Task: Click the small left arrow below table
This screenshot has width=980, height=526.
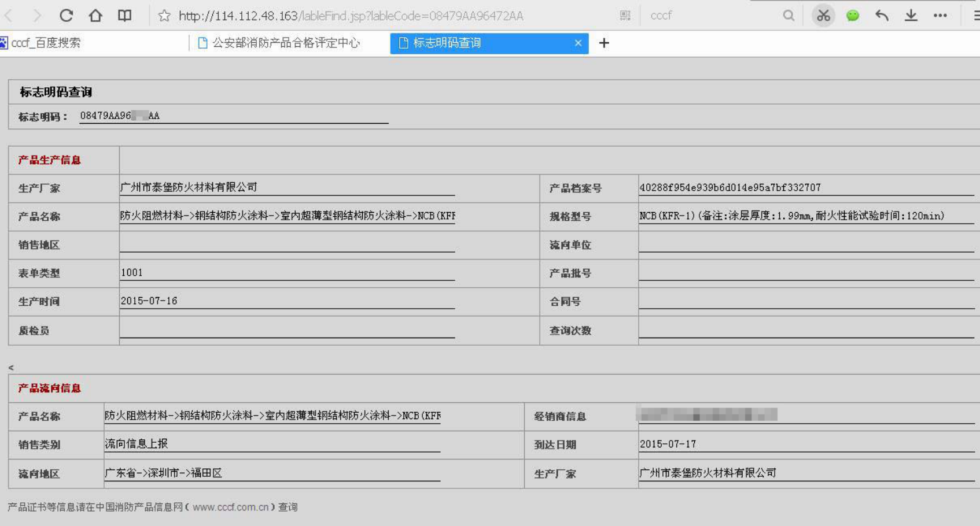Action: [11, 368]
